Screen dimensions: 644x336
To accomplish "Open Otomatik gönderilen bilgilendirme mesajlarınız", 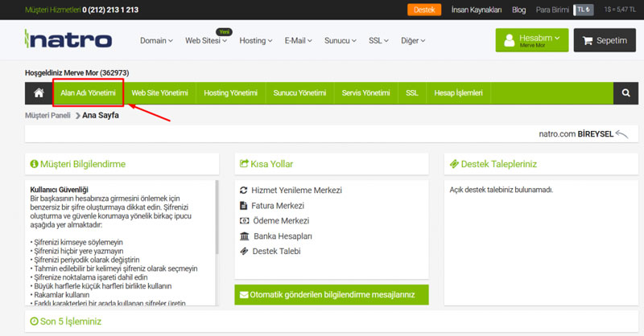I will coord(332,295).
